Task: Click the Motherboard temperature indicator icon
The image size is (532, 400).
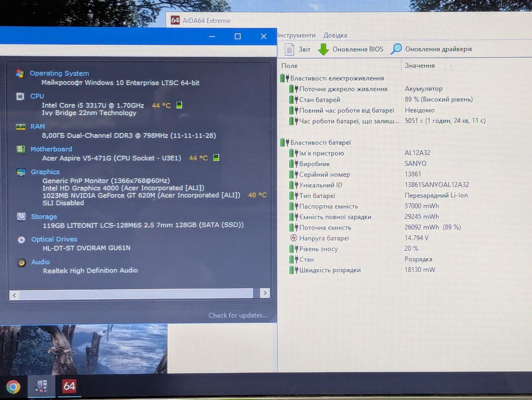Action: (216, 157)
